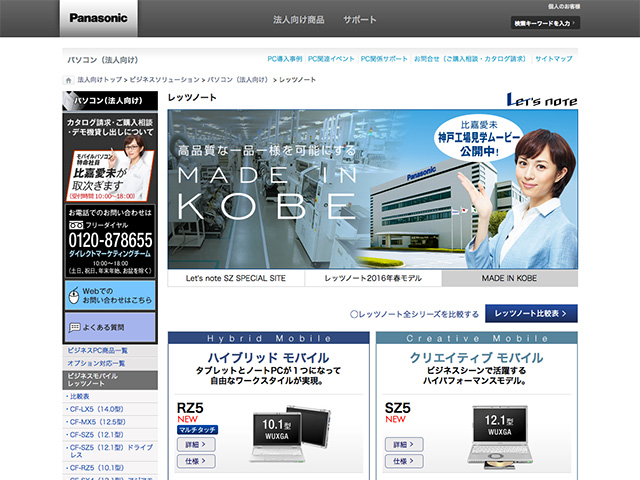Select MADE IN KOBE tab

click(509, 278)
